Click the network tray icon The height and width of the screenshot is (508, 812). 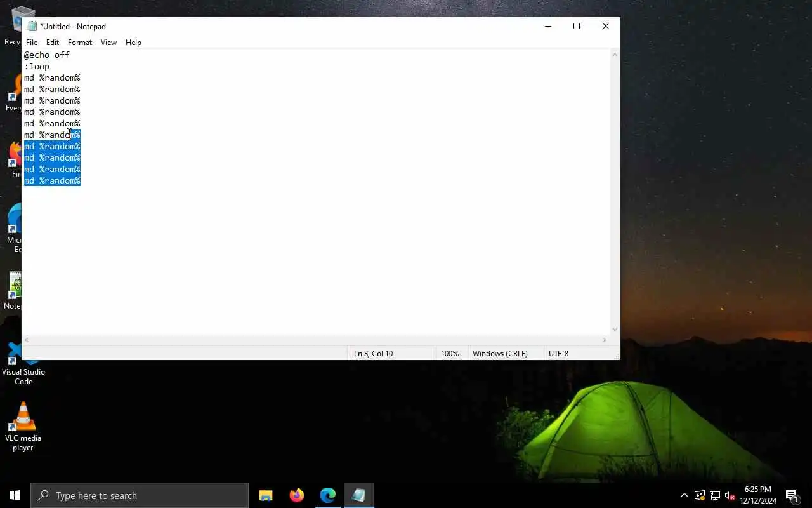[x=715, y=495]
